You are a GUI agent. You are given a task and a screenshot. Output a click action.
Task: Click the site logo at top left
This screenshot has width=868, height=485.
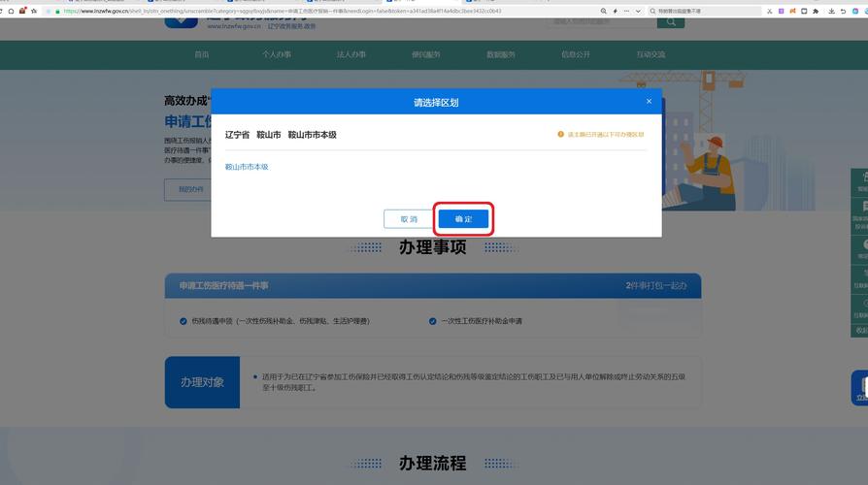point(181,22)
